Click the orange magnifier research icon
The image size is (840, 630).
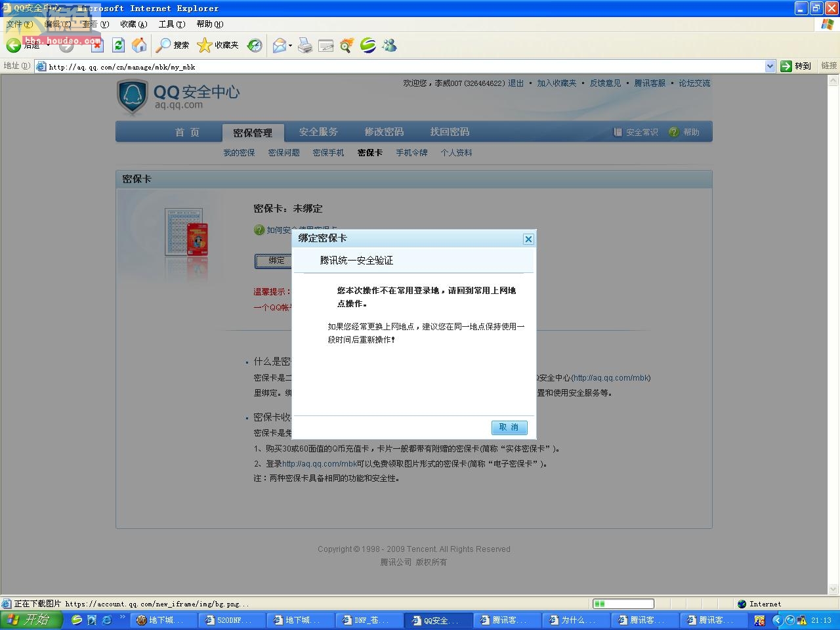[x=347, y=45]
